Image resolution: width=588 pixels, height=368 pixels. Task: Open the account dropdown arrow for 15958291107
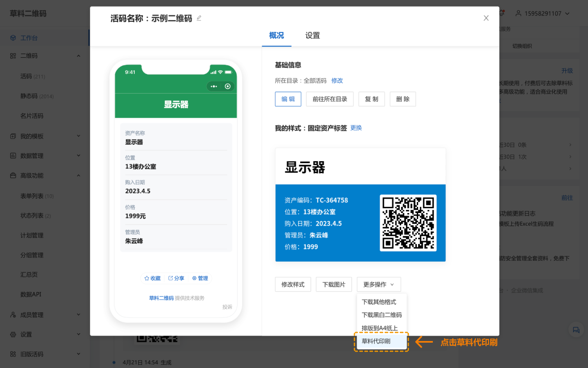[567, 13]
